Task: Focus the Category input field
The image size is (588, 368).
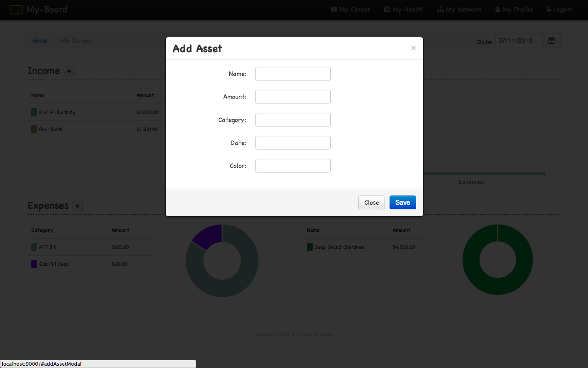Action: [x=293, y=120]
